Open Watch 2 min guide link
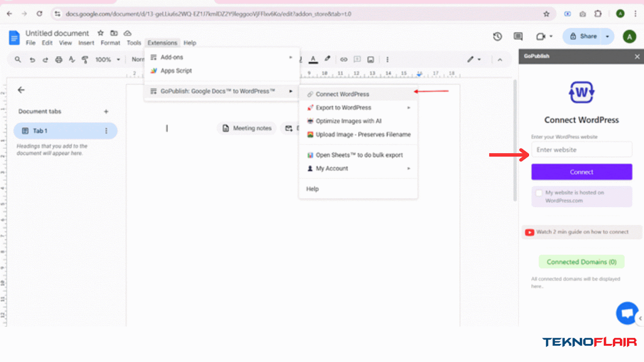 coord(582,232)
